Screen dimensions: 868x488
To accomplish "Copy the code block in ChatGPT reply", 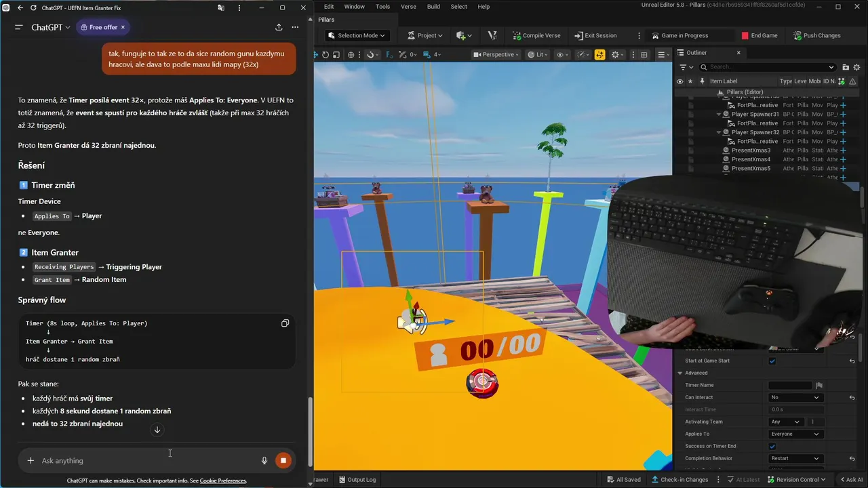I will pyautogui.click(x=285, y=323).
